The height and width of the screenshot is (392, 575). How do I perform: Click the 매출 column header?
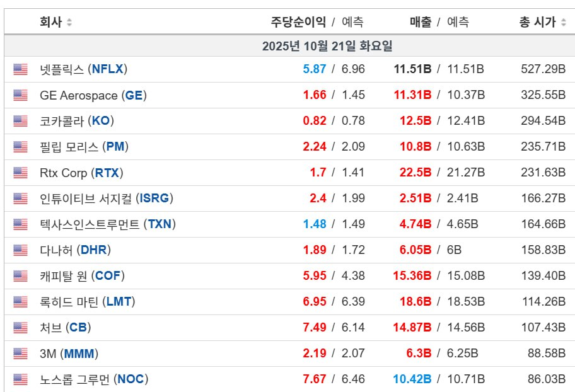(421, 22)
